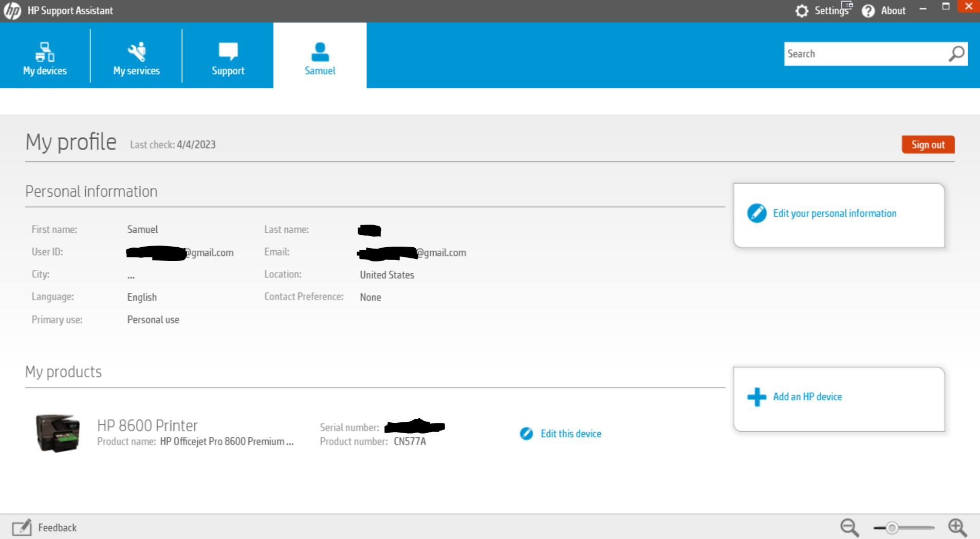
Task: Open Settings with the gear icon
Action: coord(802,10)
